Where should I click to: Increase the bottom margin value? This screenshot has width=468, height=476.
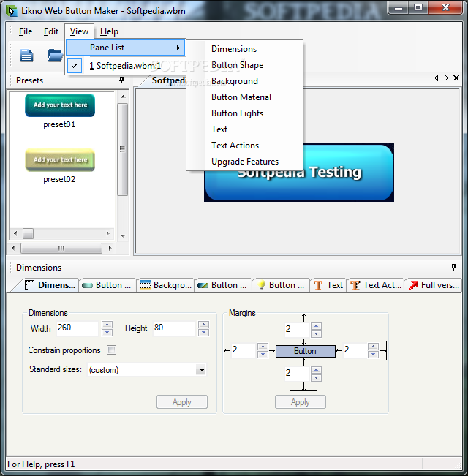pos(316,370)
